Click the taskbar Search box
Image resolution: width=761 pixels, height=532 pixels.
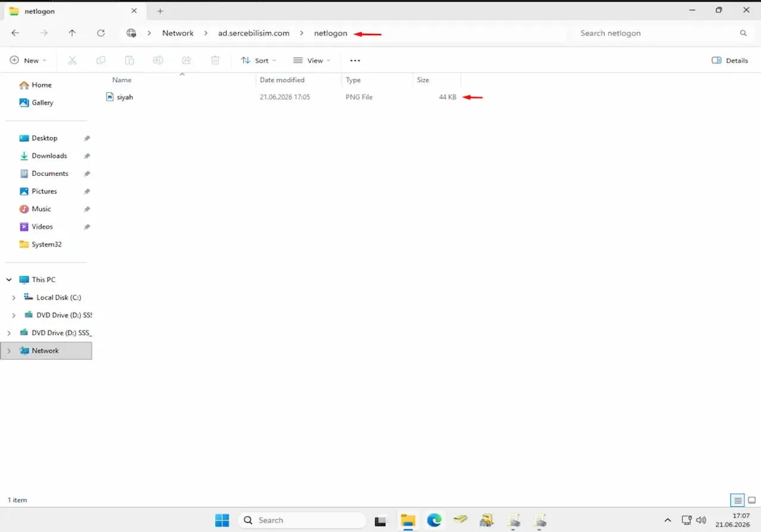point(302,520)
